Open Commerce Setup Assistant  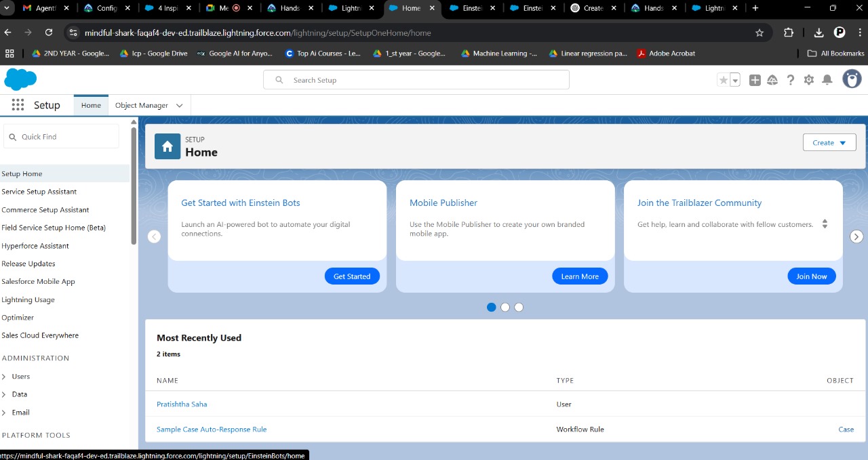tap(45, 210)
